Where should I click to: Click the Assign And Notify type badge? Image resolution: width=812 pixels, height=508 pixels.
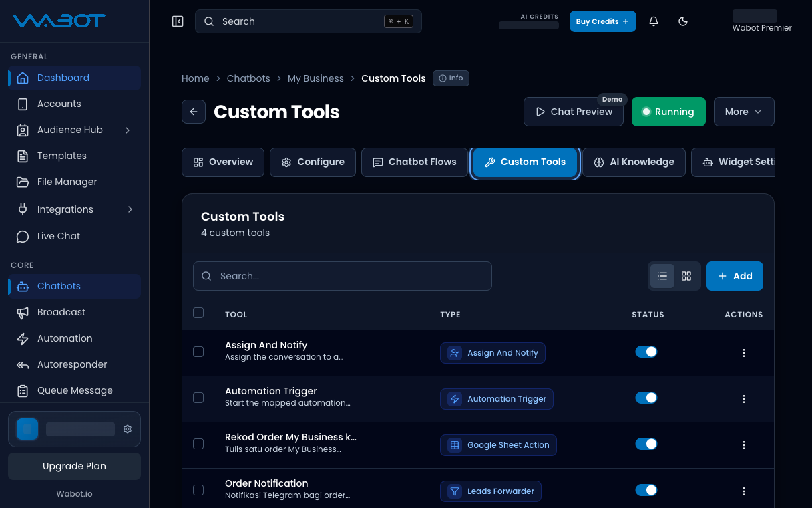coord(493,353)
